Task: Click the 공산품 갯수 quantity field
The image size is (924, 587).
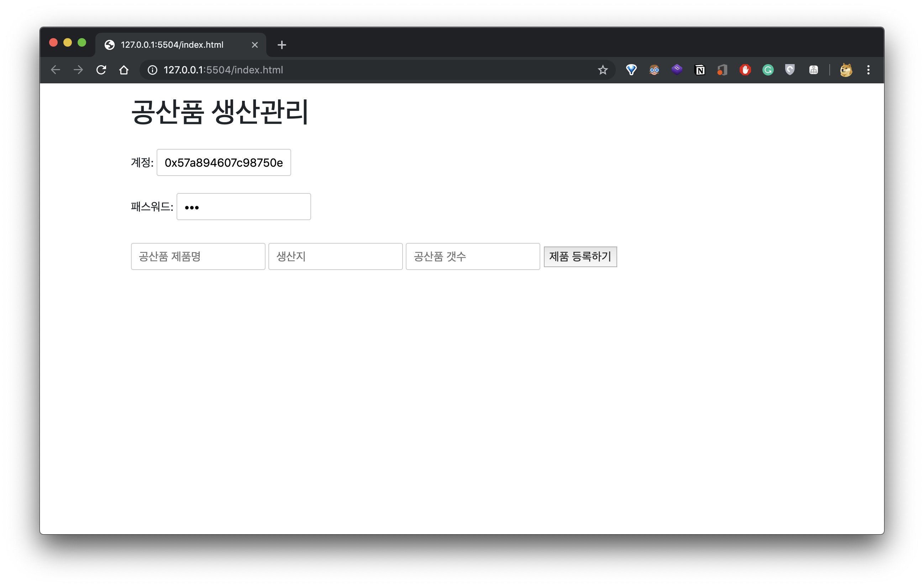Action: 473,256
